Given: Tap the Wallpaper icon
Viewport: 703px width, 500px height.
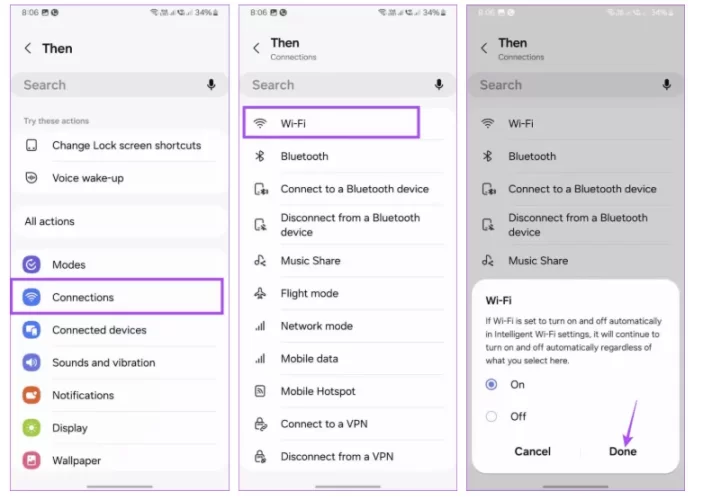Looking at the screenshot, I should pyautogui.click(x=31, y=461).
